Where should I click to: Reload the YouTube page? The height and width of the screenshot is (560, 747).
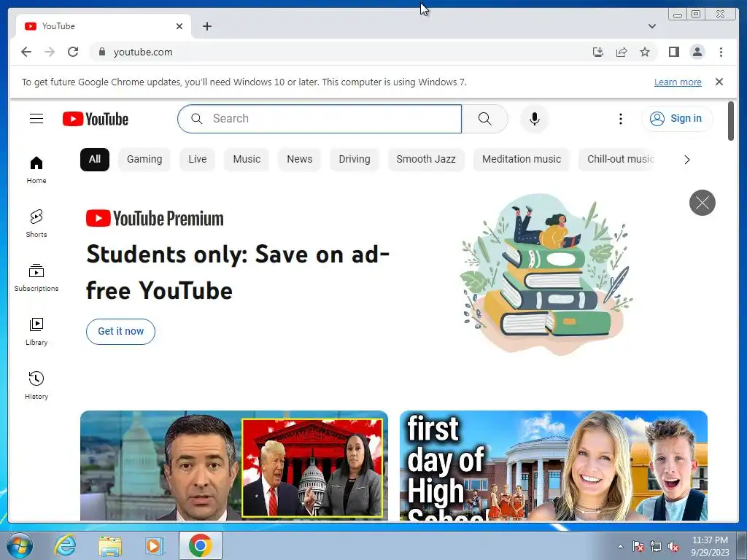pos(73,52)
